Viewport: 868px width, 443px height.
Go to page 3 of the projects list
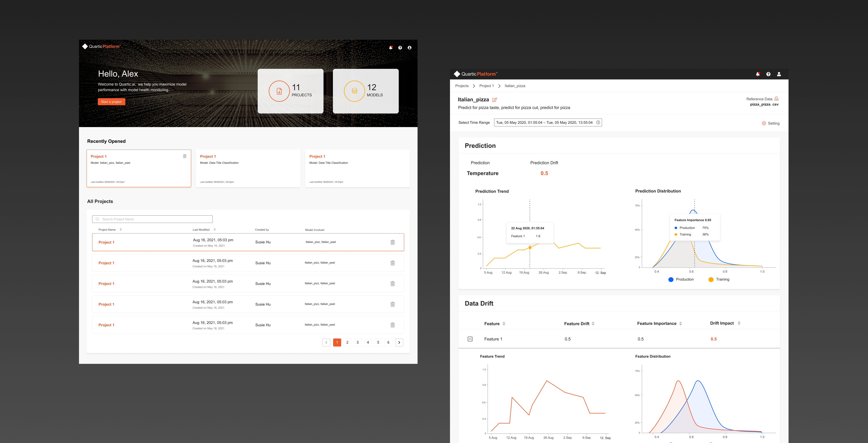pyautogui.click(x=358, y=342)
